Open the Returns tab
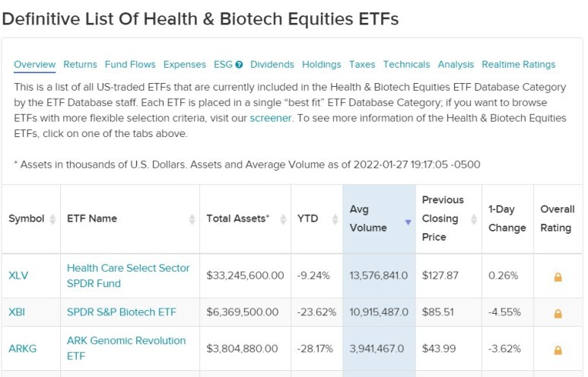The width and height of the screenshot is (588, 377). [x=80, y=65]
